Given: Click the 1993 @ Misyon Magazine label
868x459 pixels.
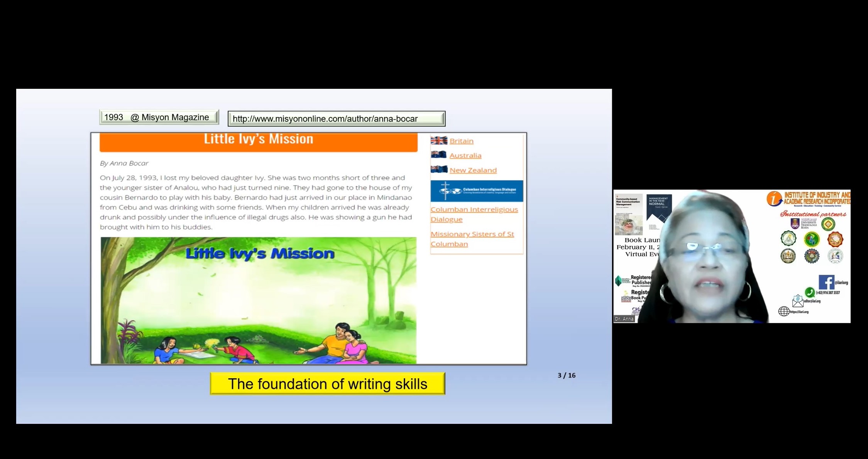Looking at the screenshot, I should pos(159,117).
